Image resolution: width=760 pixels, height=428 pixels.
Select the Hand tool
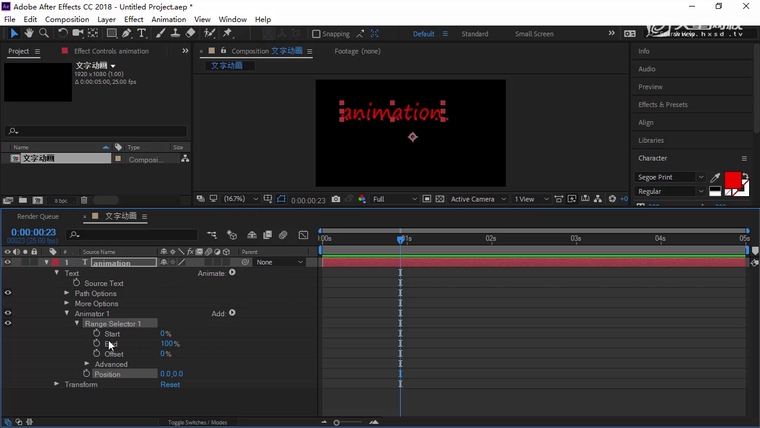29,33
